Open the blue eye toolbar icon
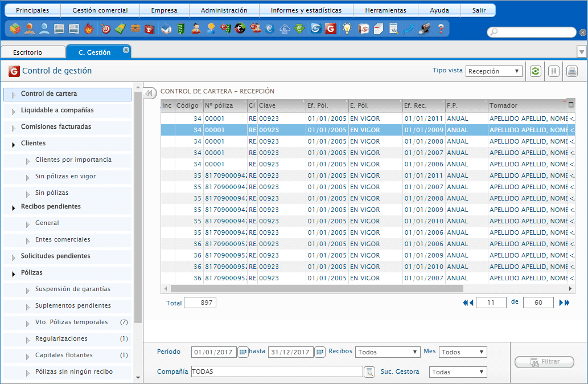This screenshot has height=384, width=588. (316, 28)
